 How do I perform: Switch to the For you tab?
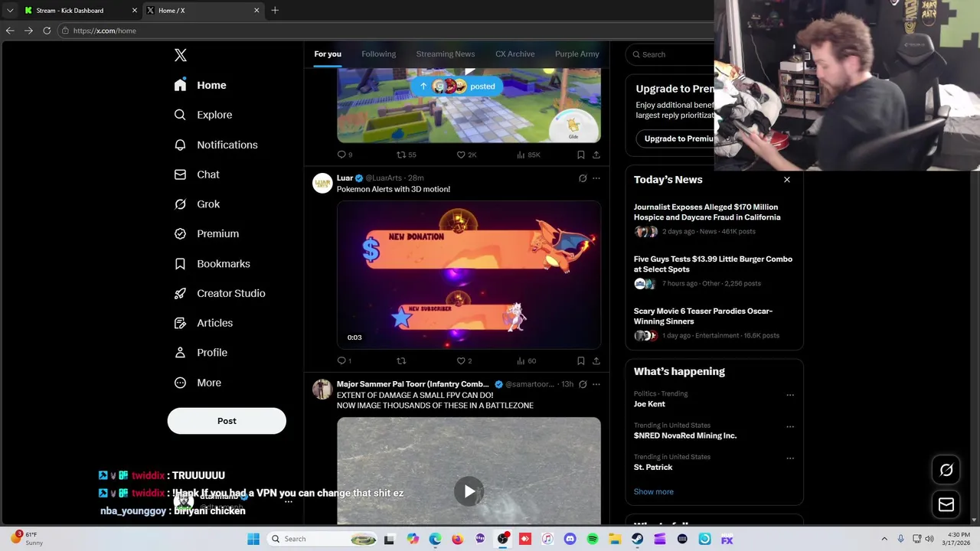tap(328, 54)
